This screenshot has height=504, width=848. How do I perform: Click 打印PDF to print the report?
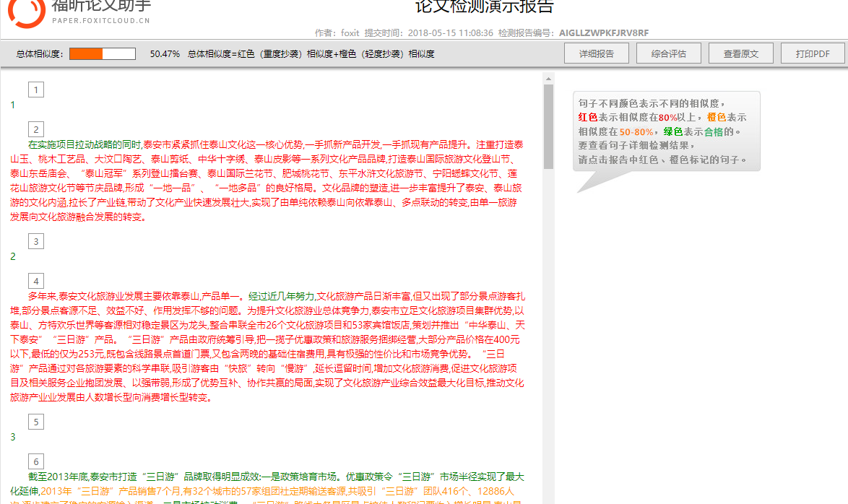(x=813, y=53)
